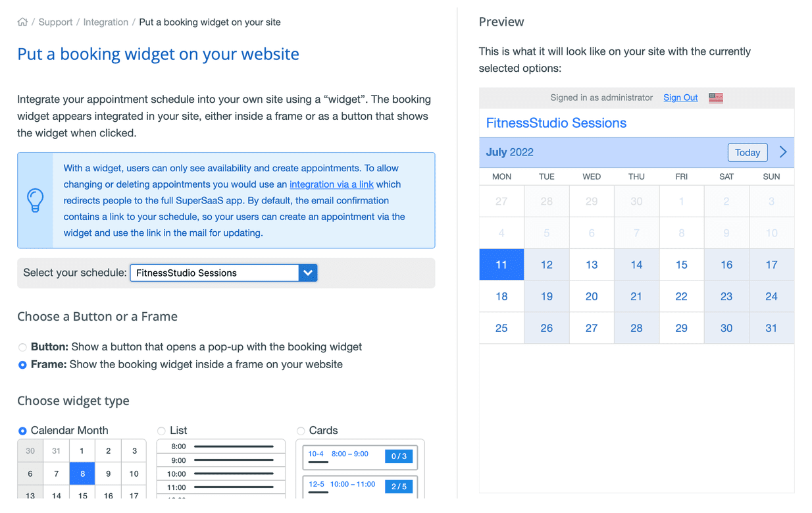Navigate to Support via the breadcrumb
812x513 pixels.
pyautogui.click(x=55, y=22)
